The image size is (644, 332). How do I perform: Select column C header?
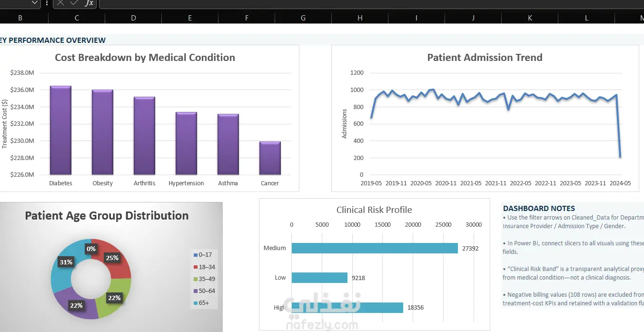pos(77,18)
